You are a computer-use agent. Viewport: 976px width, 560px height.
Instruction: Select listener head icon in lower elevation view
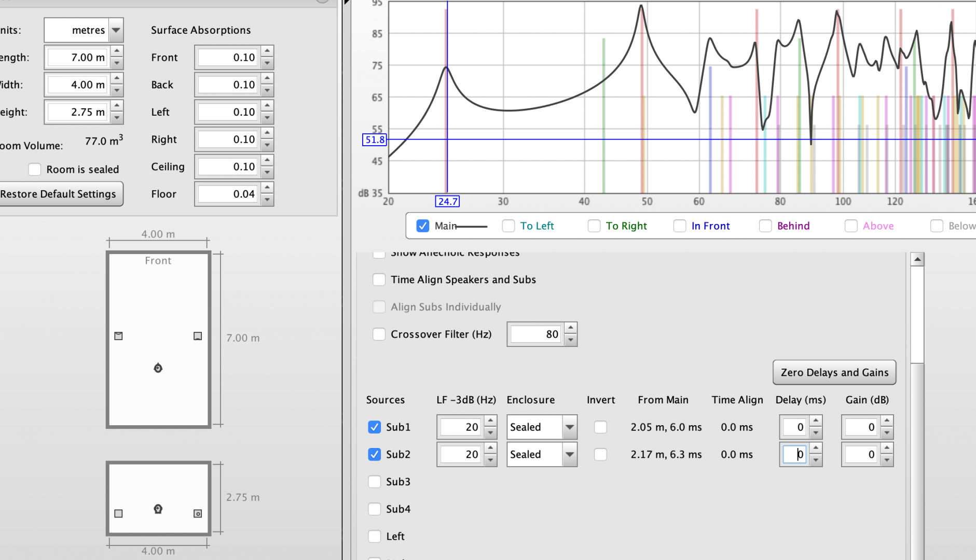pyautogui.click(x=158, y=509)
